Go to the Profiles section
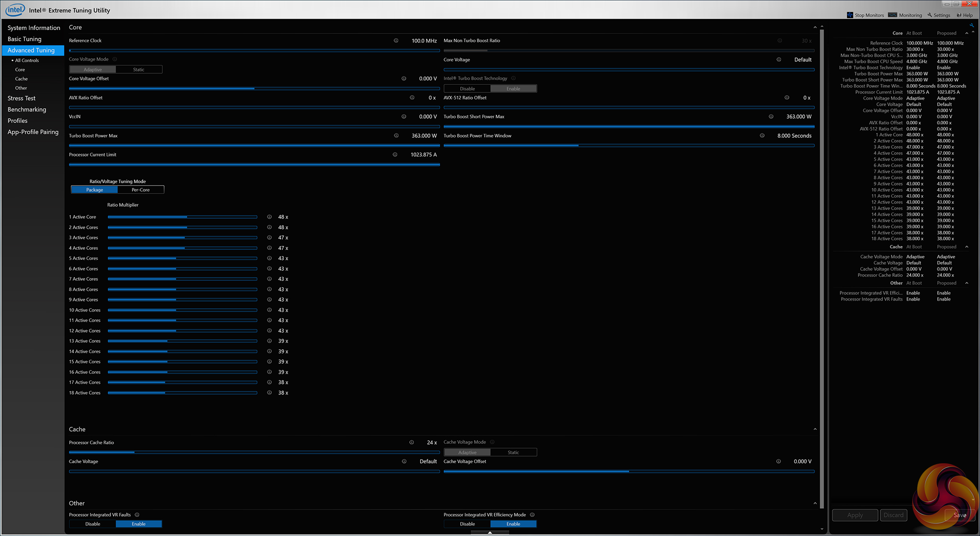This screenshot has width=980, height=536. coord(18,121)
